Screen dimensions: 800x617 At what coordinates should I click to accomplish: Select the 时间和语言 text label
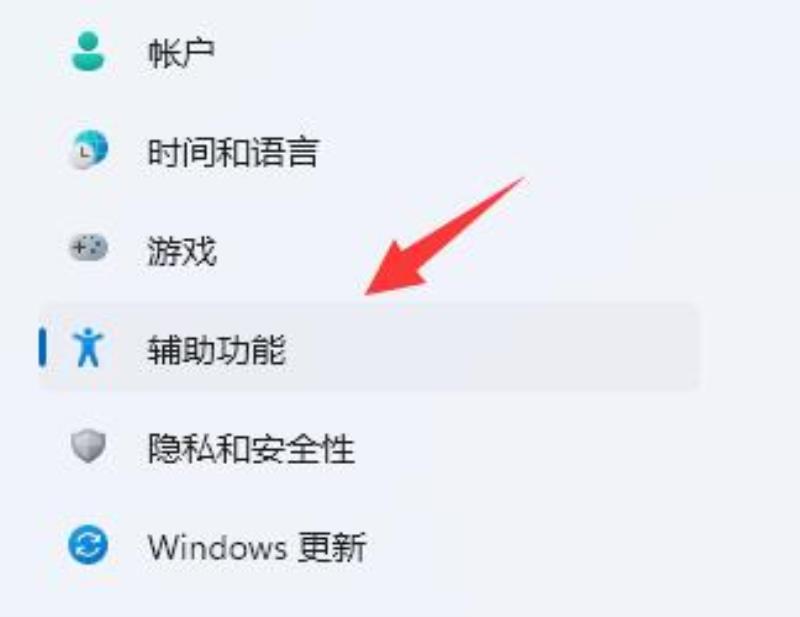coord(233,152)
